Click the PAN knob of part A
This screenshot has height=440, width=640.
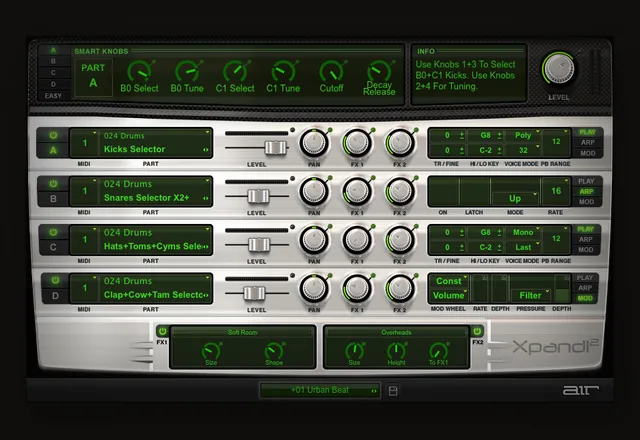click(x=313, y=143)
